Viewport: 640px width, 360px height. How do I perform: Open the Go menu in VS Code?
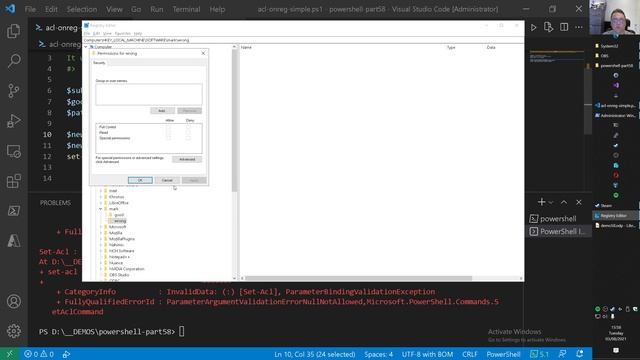pos(136,9)
